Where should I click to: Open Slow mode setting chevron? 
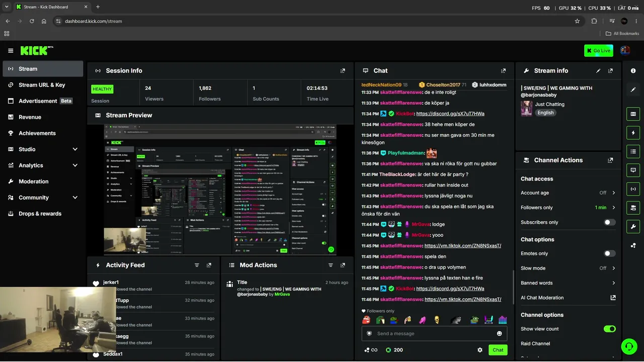[614, 268]
